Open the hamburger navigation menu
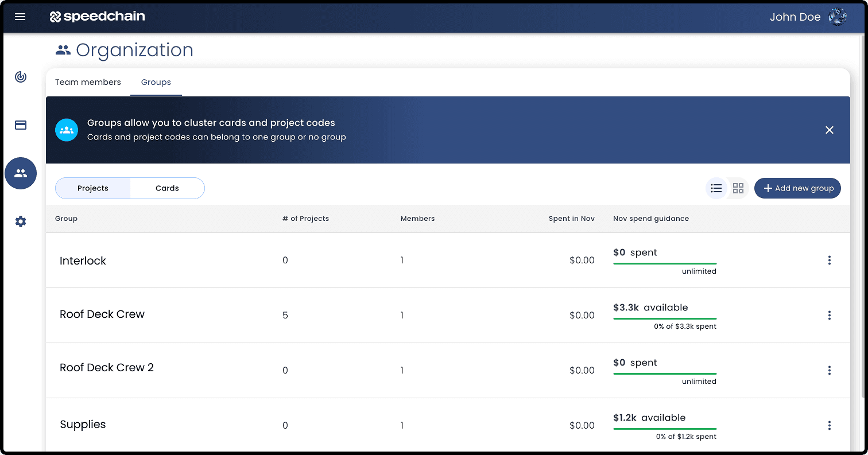The height and width of the screenshot is (455, 868). 20,17
